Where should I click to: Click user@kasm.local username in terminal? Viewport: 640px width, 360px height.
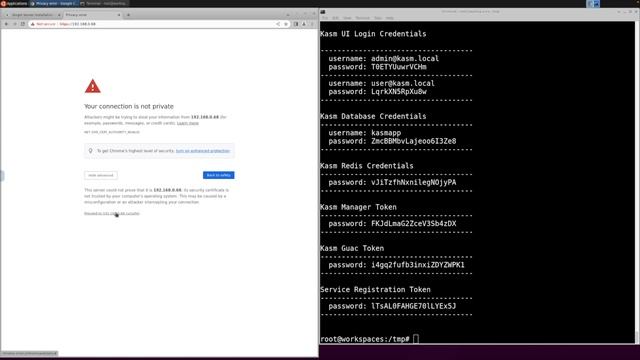(403, 83)
